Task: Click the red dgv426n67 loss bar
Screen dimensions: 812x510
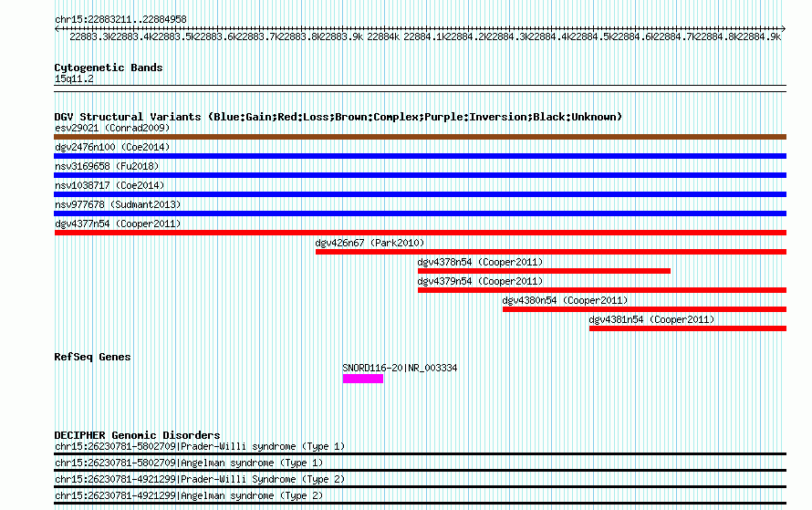Action: point(551,252)
